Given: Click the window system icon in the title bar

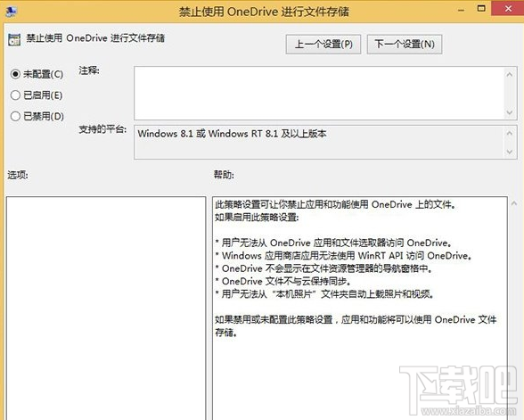Looking at the screenshot, I should (x=11, y=12).
